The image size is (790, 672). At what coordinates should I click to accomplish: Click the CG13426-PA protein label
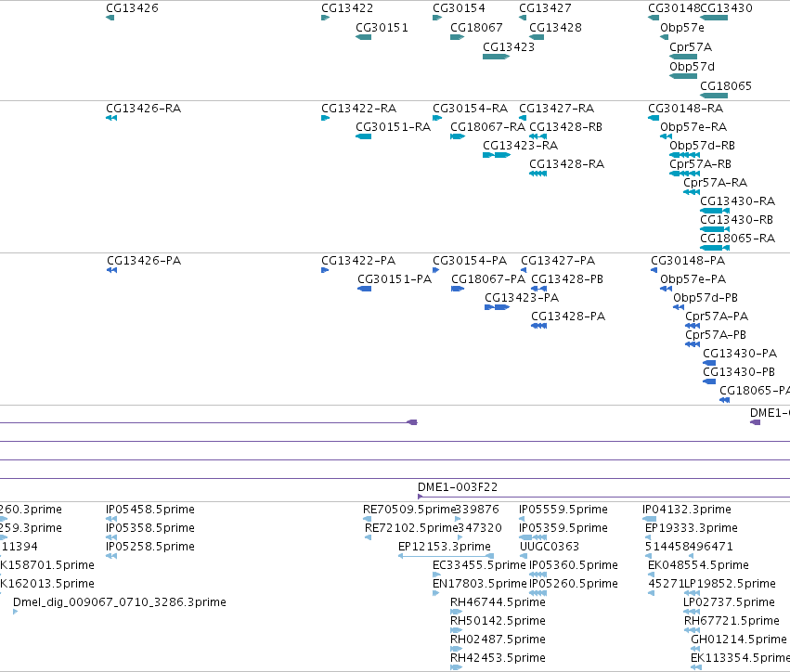tap(144, 261)
